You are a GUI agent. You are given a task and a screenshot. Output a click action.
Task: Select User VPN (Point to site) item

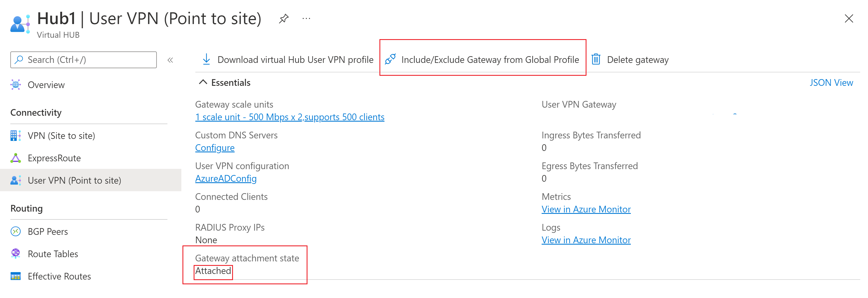click(x=74, y=181)
